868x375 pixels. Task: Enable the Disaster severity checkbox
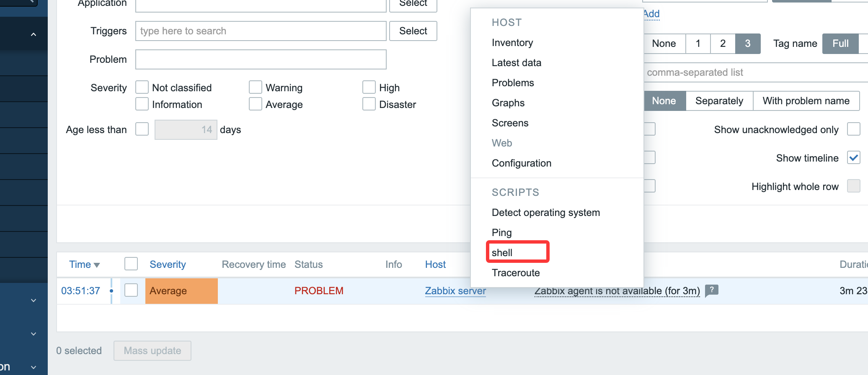pos(369,104)
